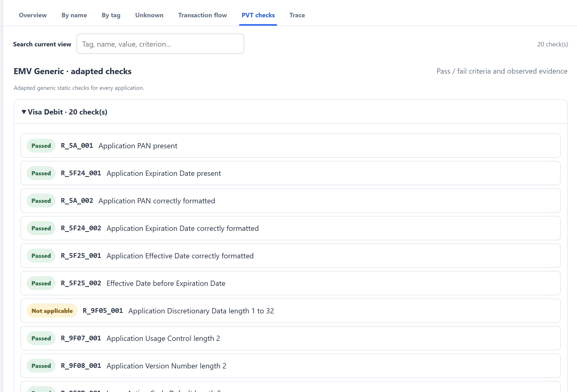Click 'Adapted generic static checks for every application.'
This screenshot has width=577, height=392.
point(79,88)
